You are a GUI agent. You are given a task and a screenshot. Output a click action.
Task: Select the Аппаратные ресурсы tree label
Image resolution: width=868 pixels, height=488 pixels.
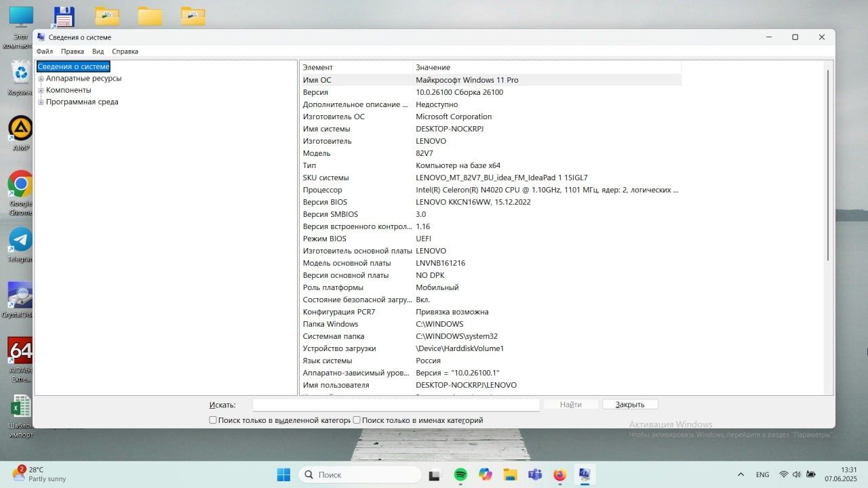tap(83, 79)
